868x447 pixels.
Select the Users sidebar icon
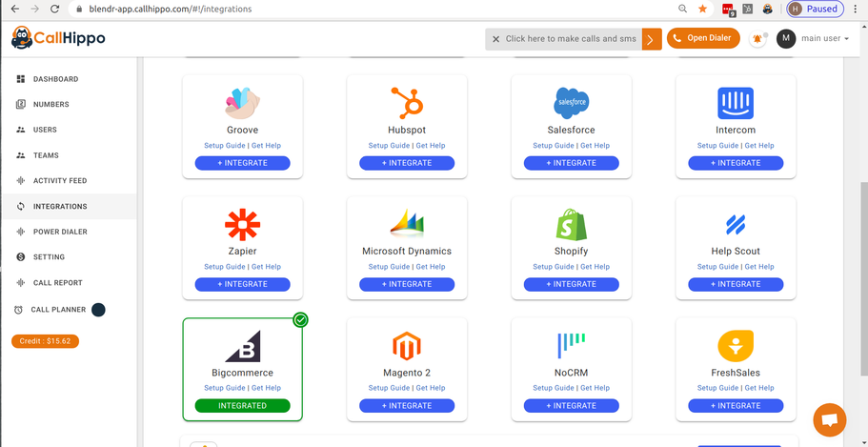pos(21,130)
